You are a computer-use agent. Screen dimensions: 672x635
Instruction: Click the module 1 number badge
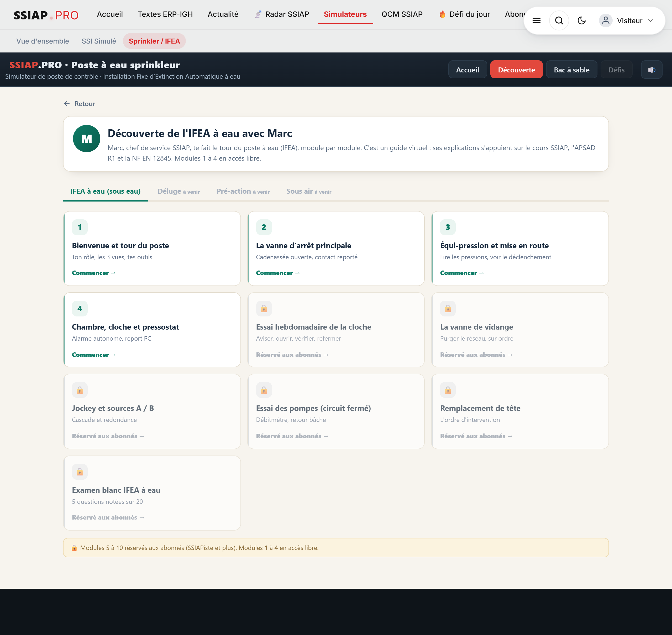(x=80, y=227)
